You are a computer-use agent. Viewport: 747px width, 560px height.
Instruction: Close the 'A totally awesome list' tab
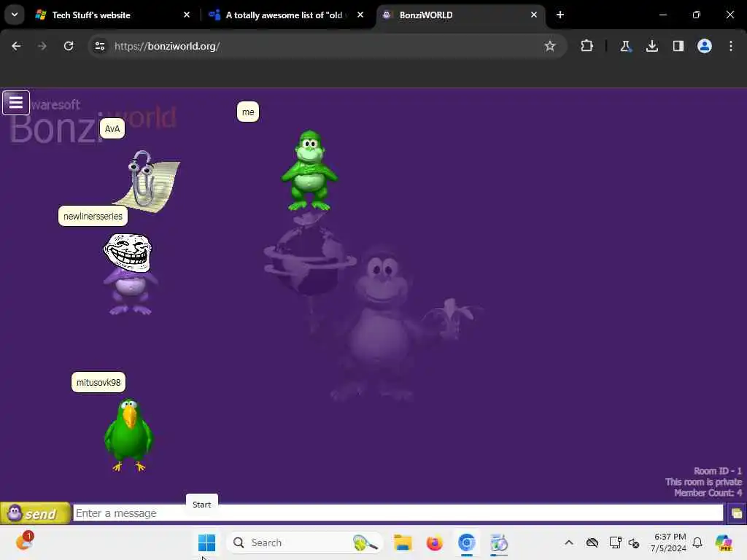[x=360, y=15]
